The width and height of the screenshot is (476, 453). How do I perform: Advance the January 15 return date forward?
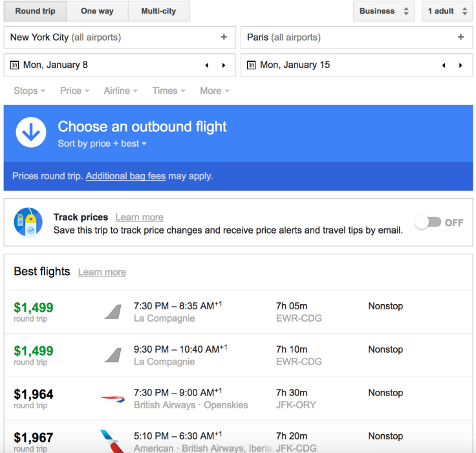tap(460, 65)
